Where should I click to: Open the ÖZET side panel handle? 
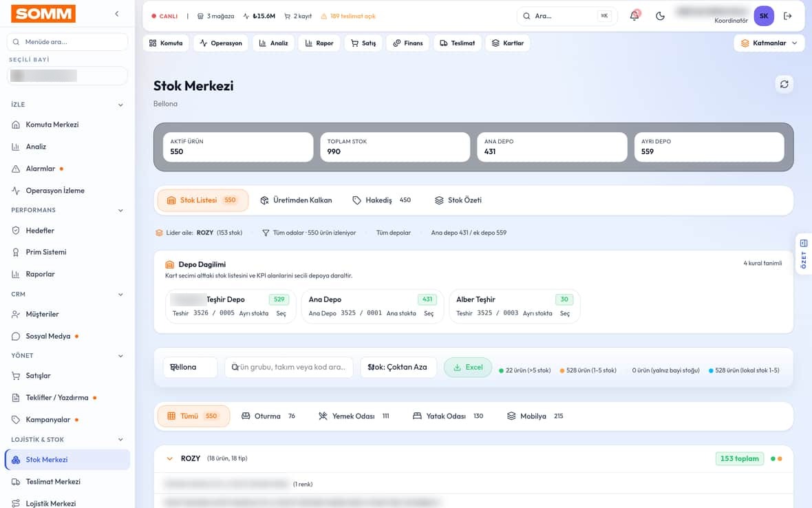(x=804, y=254)
